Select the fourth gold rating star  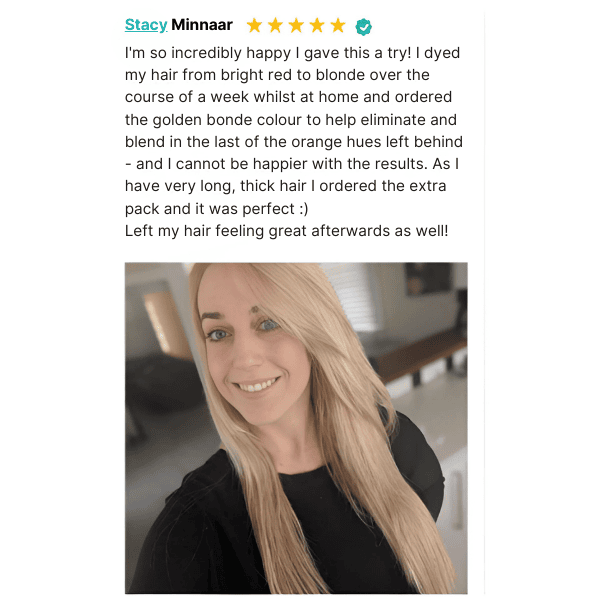(x=317, y=26)
